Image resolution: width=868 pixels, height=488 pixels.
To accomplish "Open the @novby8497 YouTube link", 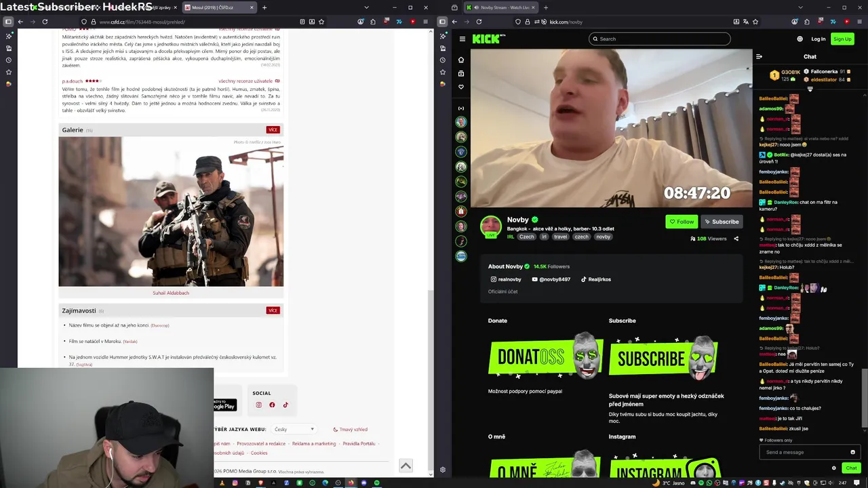I will [x=551, y=279].
